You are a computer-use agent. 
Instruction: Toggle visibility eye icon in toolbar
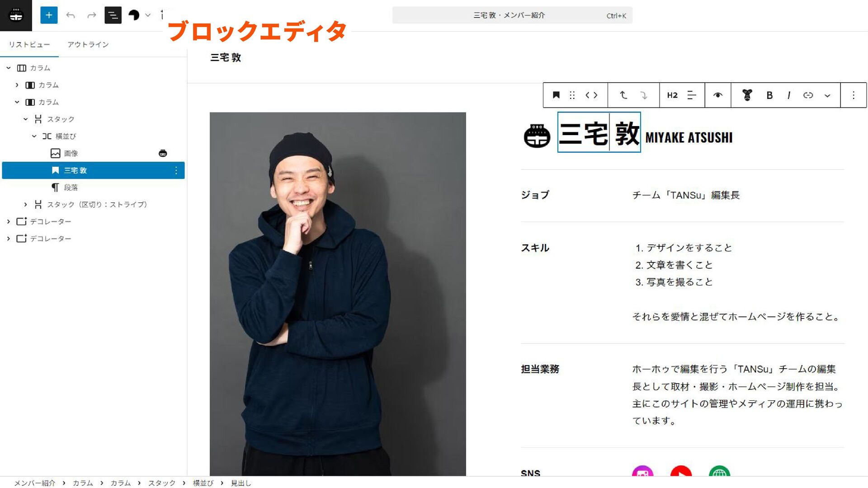(718, 95)
